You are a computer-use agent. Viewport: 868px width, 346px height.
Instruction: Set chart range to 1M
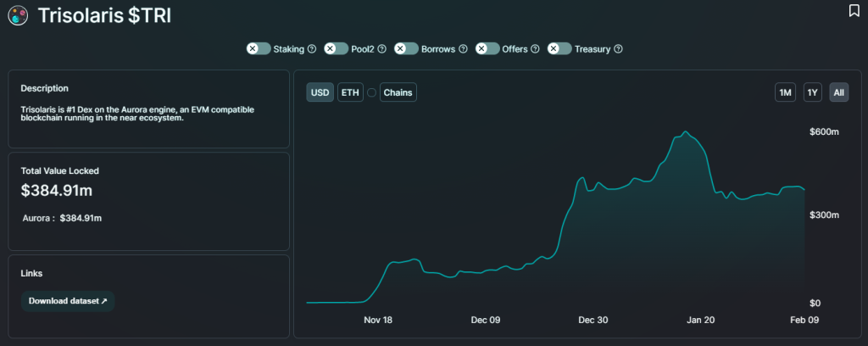[785, 92]
